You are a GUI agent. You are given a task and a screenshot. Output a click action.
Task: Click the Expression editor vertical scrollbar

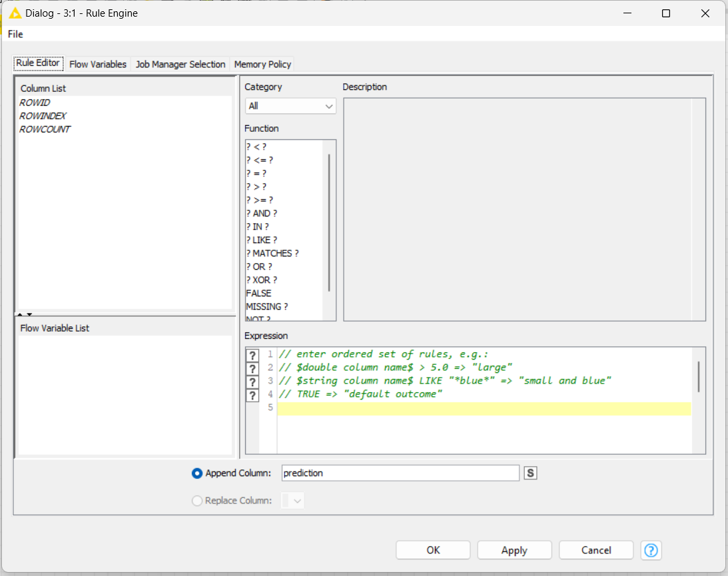point(698,376)
